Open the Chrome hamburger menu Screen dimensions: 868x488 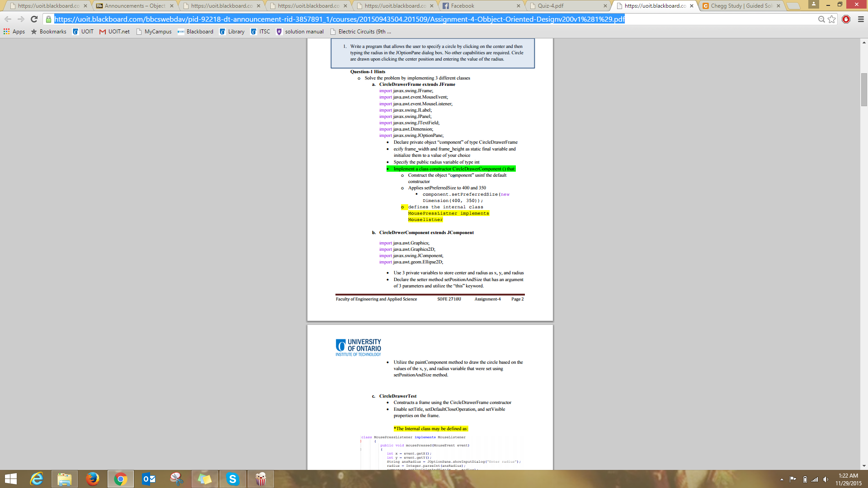(x=861, y=19)
